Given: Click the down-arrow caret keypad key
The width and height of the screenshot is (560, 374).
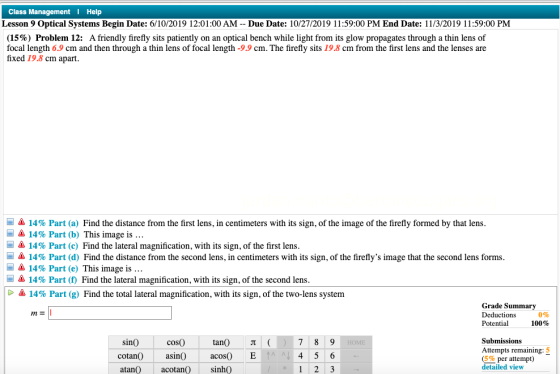Looking at the screenshot, I should tap(285, 356).
